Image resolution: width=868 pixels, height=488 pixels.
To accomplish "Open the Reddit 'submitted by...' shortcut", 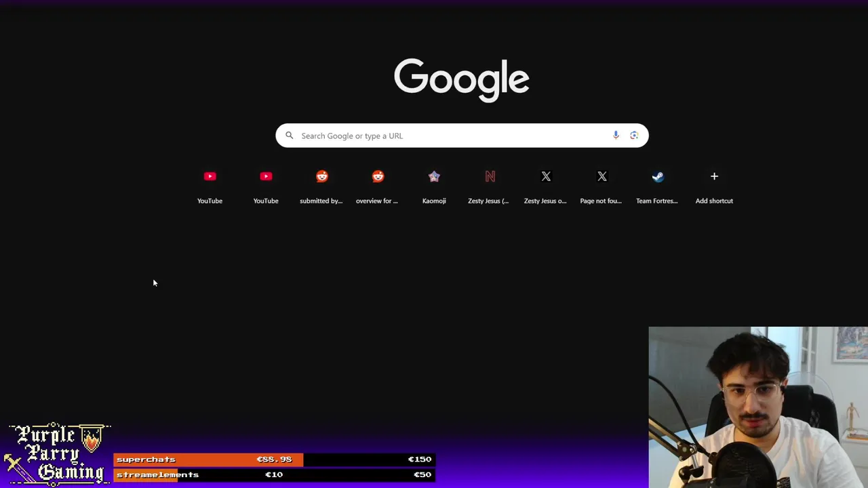I will point(321,185).
